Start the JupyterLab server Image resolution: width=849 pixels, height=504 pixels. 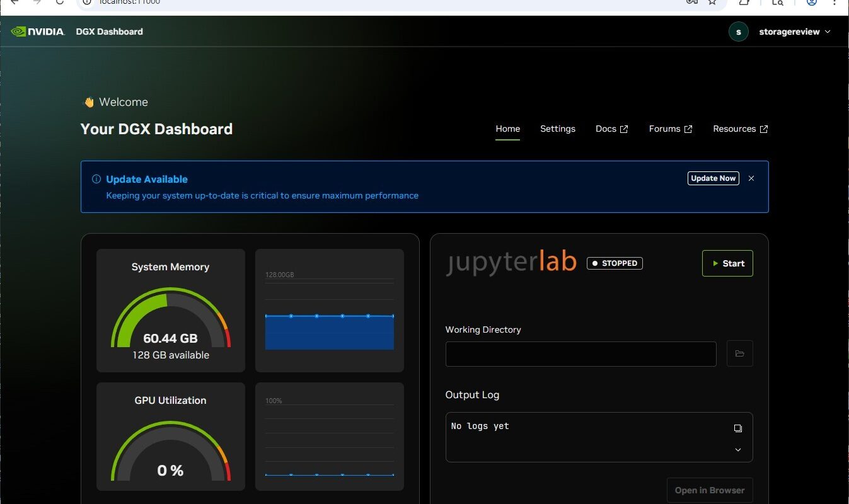tap(727, 263)
